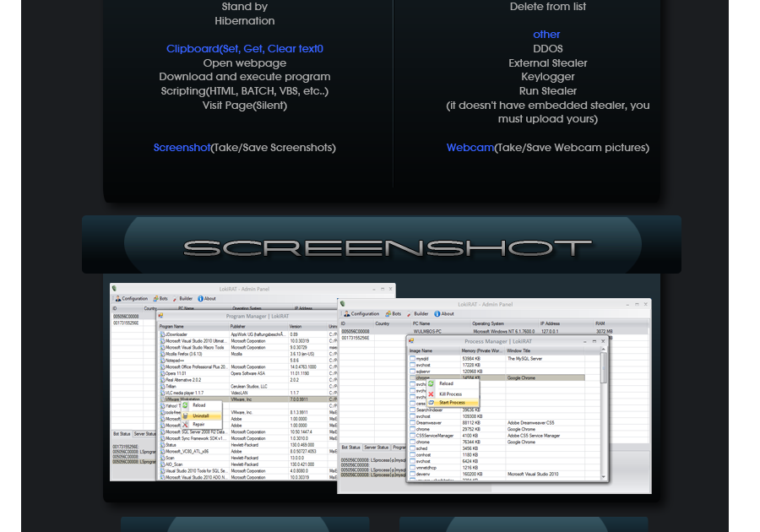Click green Reload icon in Process Manager menu
The image size is (760, 532).
click(431, 383)
